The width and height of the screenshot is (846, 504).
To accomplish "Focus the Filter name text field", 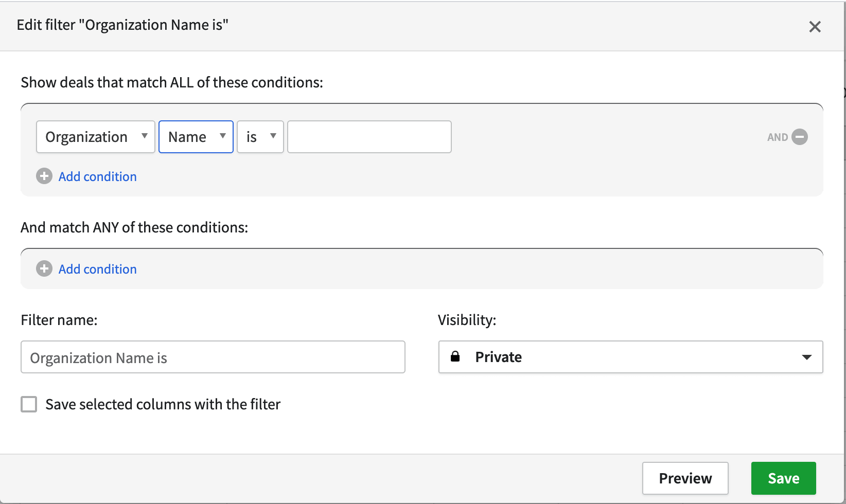I will 213,357.
